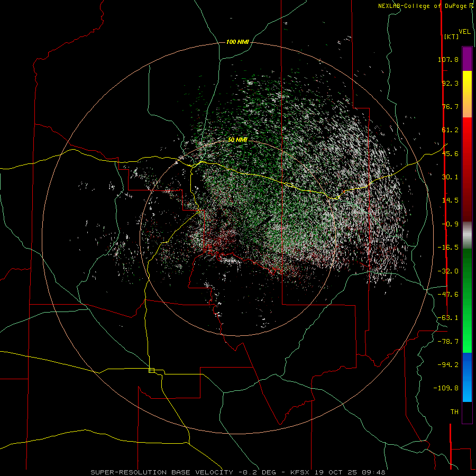Select the 92.3 value on the velocity scale
The height and width of the screenshot is (476, 476).
point(450,83)
